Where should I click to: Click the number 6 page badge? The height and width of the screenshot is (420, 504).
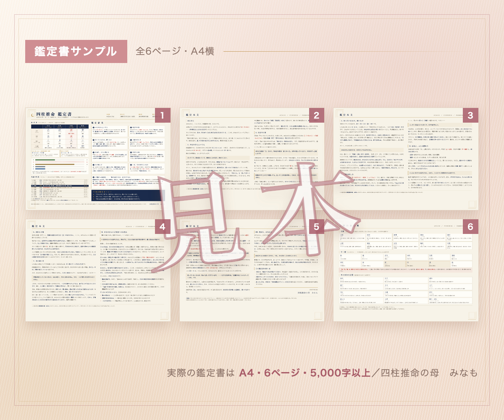point(470,227)
